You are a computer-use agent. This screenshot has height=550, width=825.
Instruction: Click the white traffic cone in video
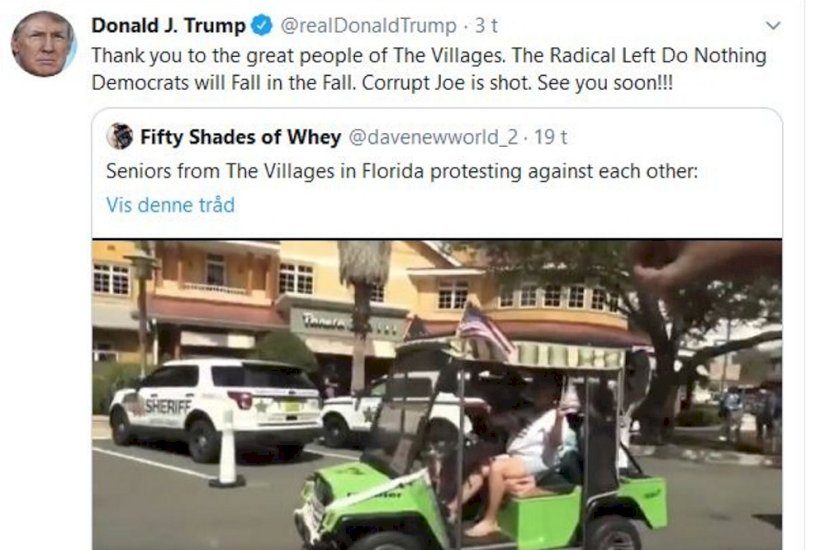[227, 449]
